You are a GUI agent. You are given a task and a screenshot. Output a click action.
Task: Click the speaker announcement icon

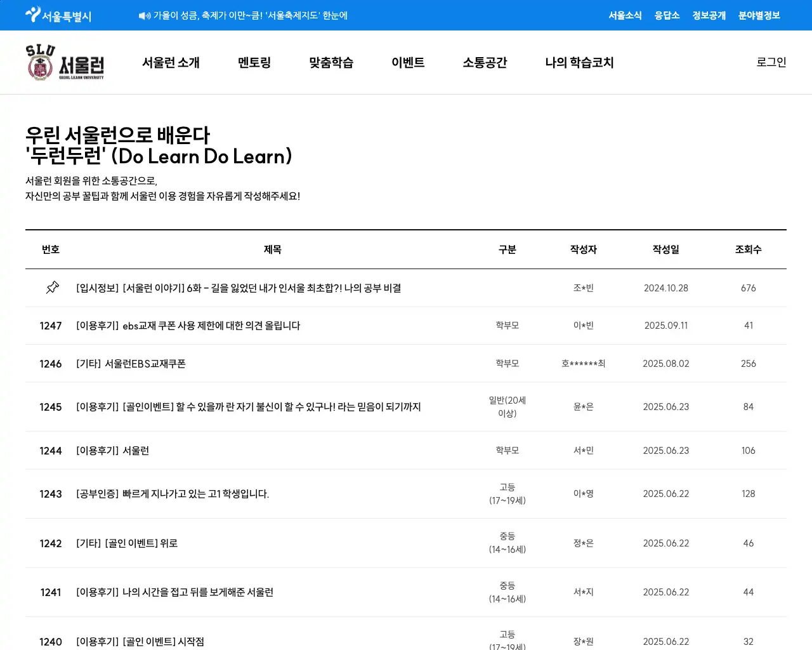[x=145, y=16]
